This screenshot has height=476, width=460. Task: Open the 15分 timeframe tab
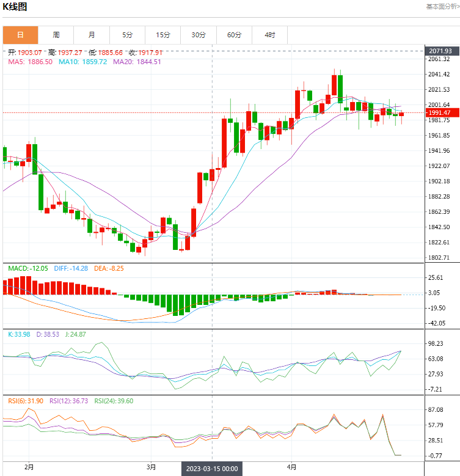163,35
